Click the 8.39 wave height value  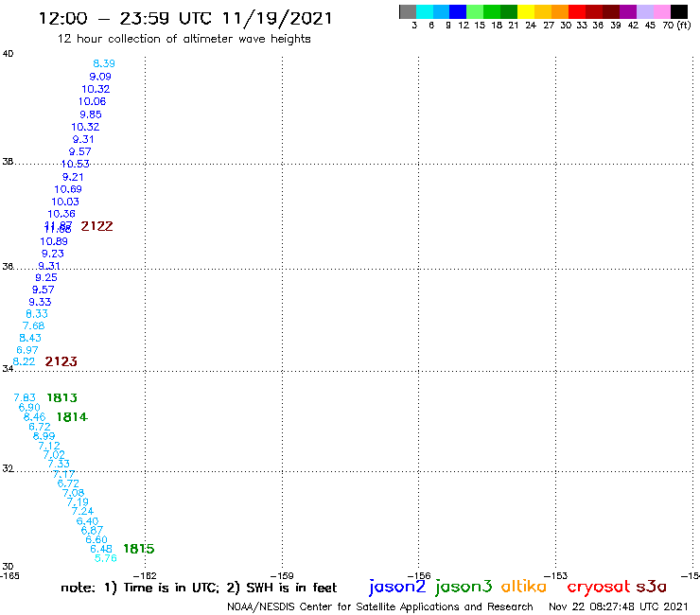tap(104, 64)
